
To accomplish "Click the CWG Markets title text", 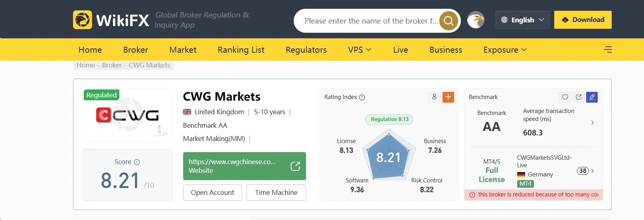I will click(221, 96).
